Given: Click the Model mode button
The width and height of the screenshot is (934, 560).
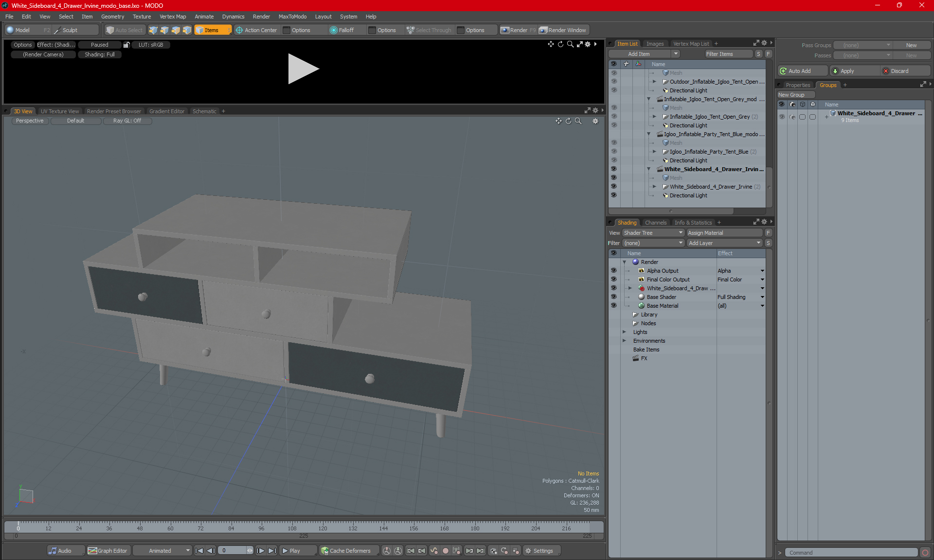Looking at the screenshot, I should (x=27, y=30).
